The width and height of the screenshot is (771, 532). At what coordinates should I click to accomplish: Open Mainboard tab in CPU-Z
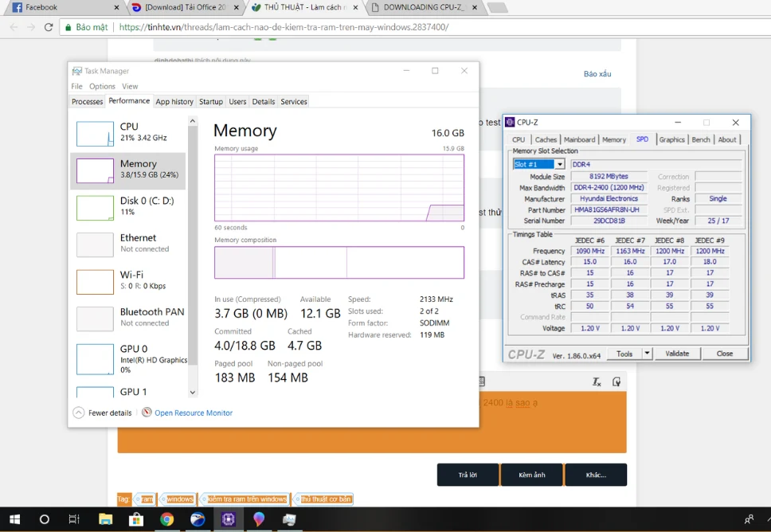(579, 139)
